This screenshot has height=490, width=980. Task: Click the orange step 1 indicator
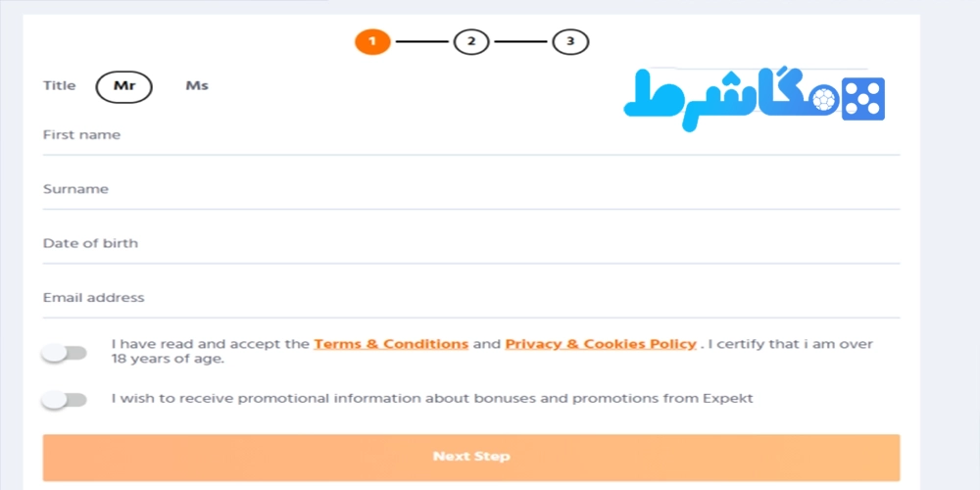[x=372, y=42]
